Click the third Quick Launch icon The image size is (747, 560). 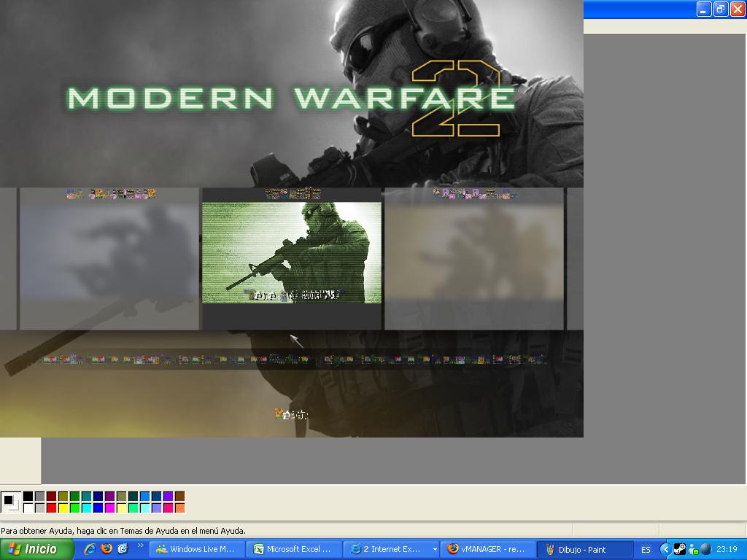(123, 549)
